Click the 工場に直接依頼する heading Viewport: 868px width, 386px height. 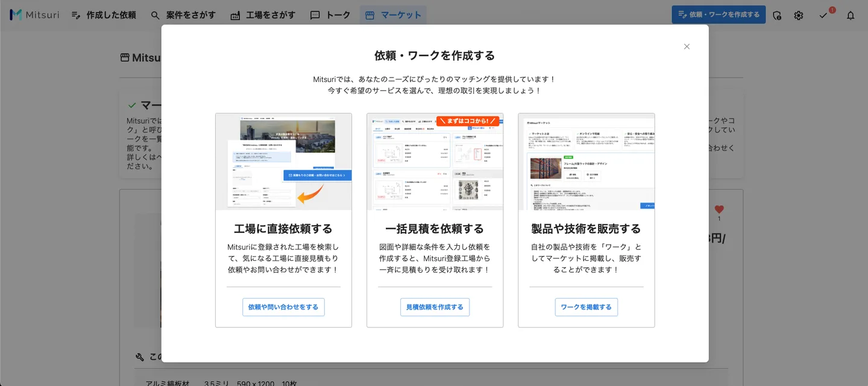[x=283, y=229]
